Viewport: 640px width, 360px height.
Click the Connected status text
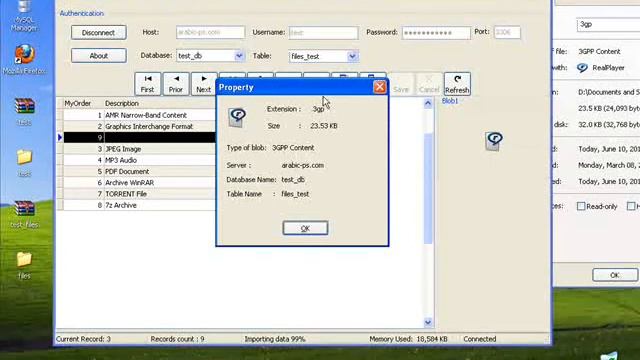tap(480, 339)
